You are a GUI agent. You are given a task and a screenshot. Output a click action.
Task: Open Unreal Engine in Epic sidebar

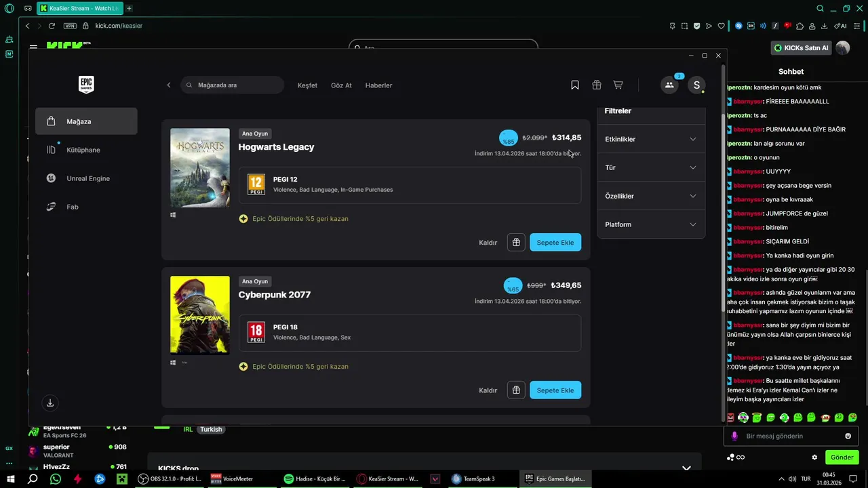tap(86, 178)
